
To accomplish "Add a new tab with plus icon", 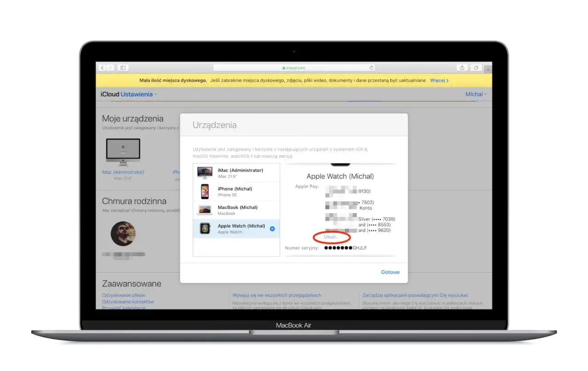I will (488, 69).
